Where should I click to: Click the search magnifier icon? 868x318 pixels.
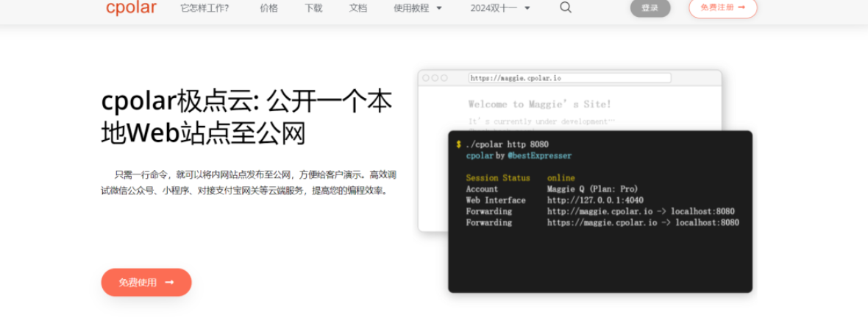[x=565, y=7]
